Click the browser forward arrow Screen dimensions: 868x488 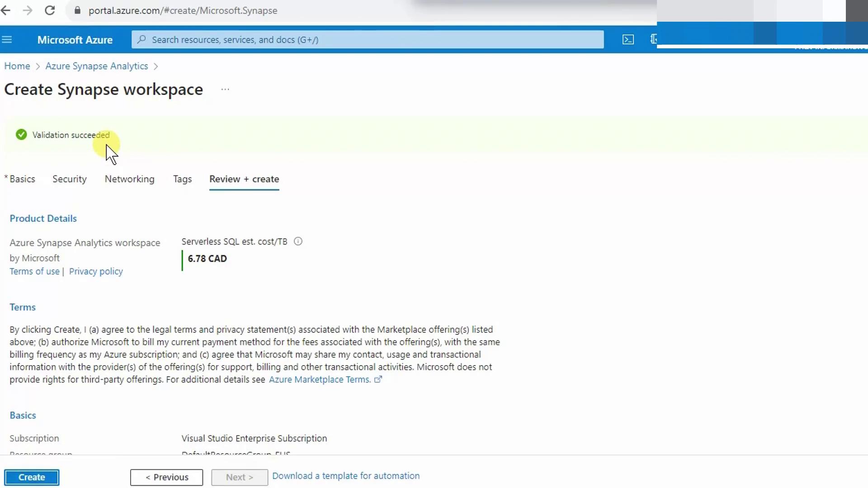(28, 10)
